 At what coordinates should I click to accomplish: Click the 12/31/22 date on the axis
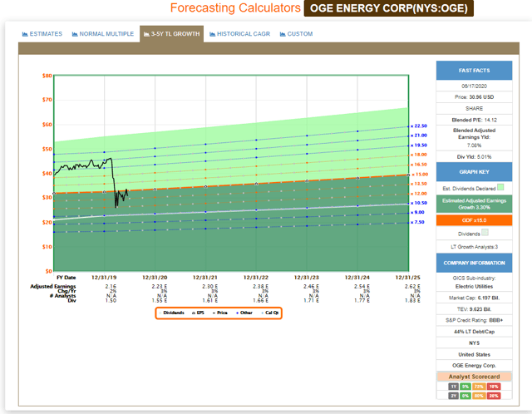tap(256, 278)
